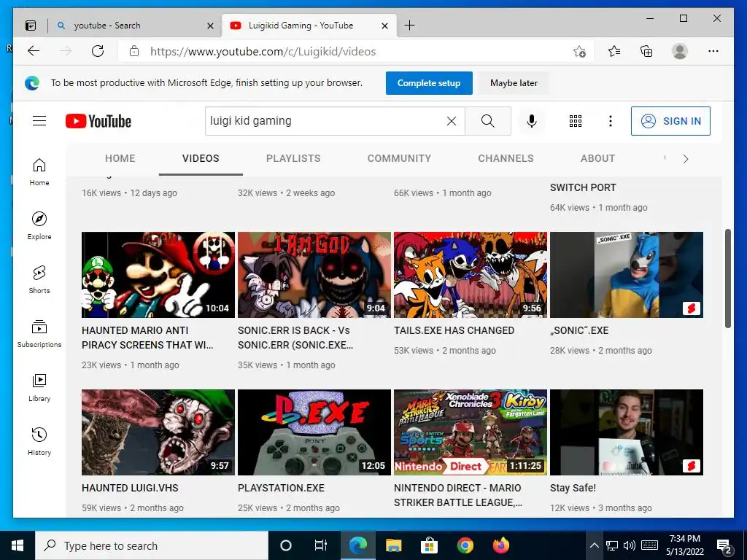The height and width of the screenshot is (560, 747).
Task: Open Microsoft Store from the taskbar
Action: coord(429,545)
